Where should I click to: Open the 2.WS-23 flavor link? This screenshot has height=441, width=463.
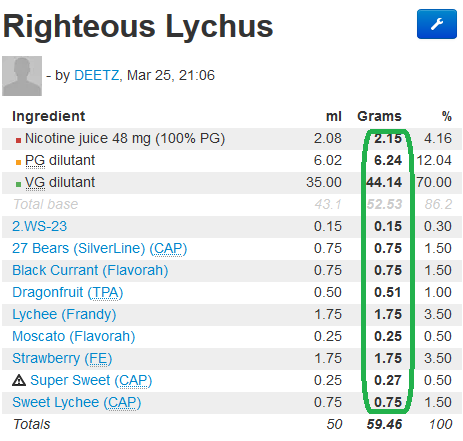(40, 226)
